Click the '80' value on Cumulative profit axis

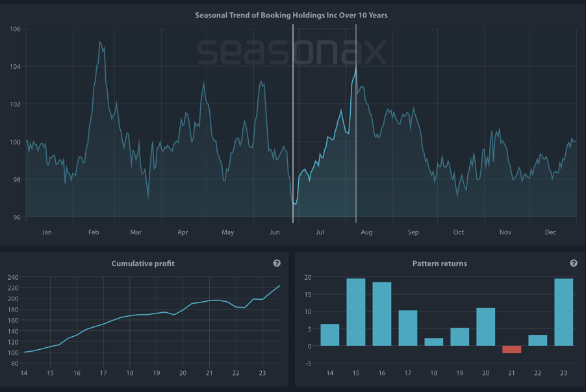pos(14,363)
